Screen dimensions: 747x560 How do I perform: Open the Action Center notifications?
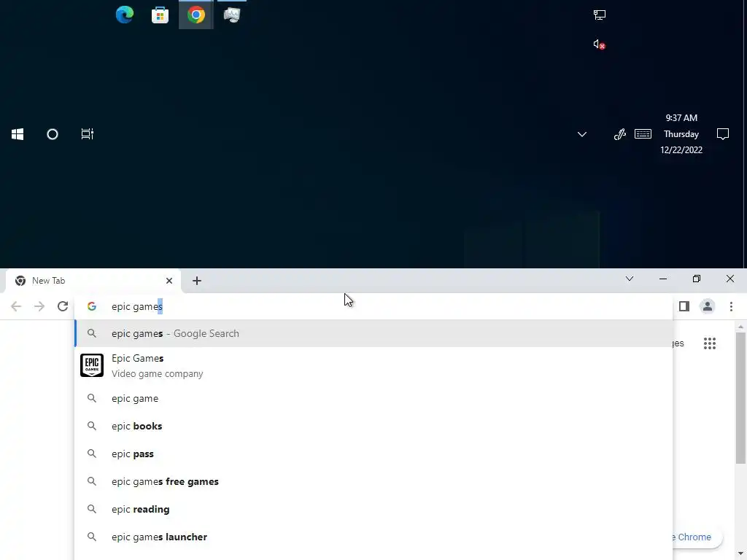[723, 134]
